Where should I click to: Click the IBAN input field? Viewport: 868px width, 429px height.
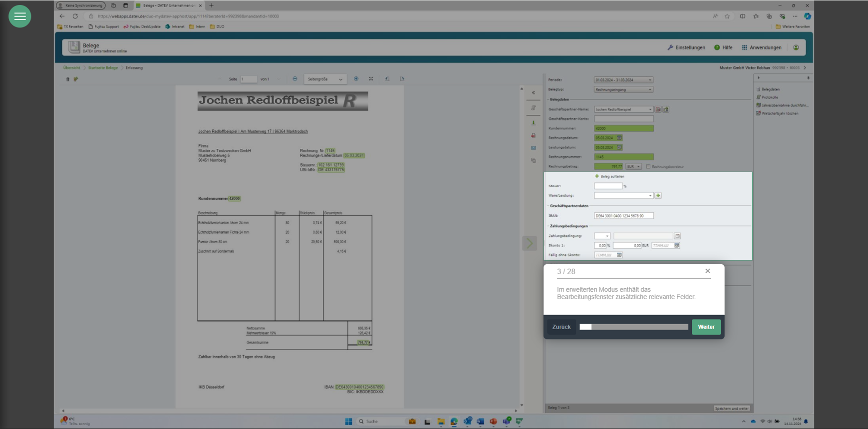click(623, 216)
